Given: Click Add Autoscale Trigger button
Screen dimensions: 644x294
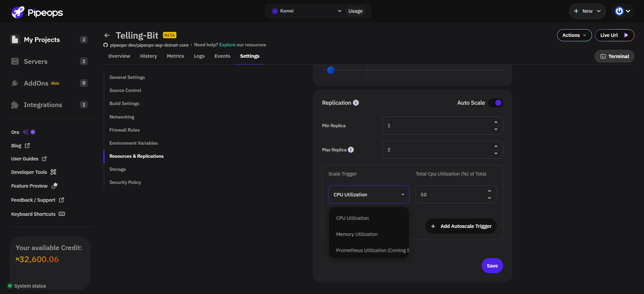Looking at the screenshot, I should (461, 226).
